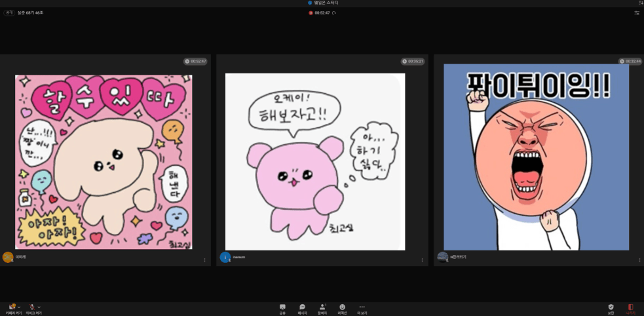The height and width of the screenshot is (316, 644).
Task: Expand microphone options arrow
Action: click(x=39, y=307)
